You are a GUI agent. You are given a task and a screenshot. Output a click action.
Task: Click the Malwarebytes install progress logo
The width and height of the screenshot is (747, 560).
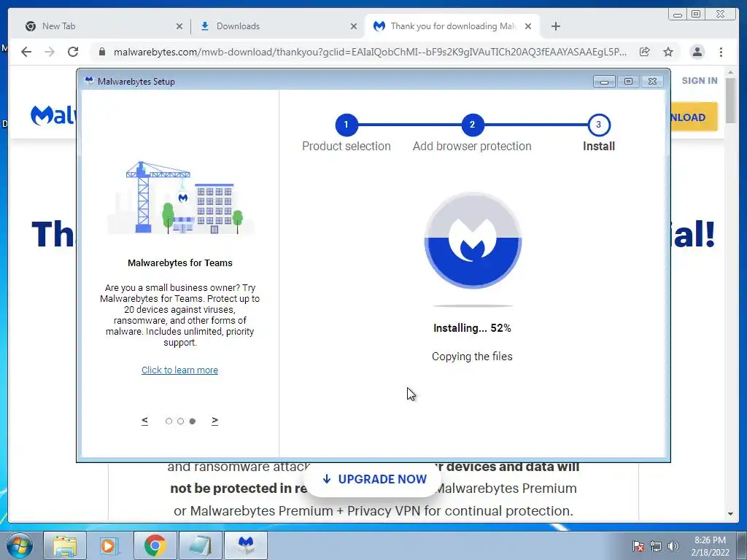[x=473, y=241]
